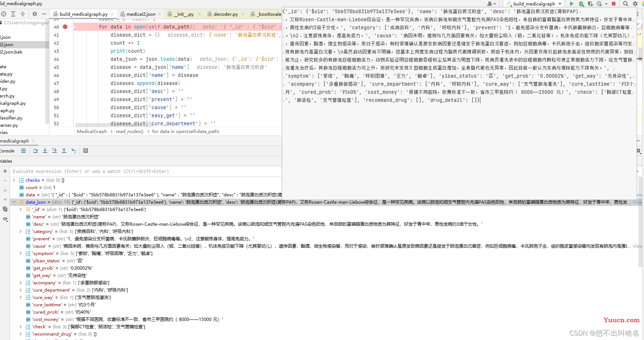The width and height of the screenshot is (644, 340).
Task: Click the MedicalGraph breadcrumb
Action: pos(92,132)
